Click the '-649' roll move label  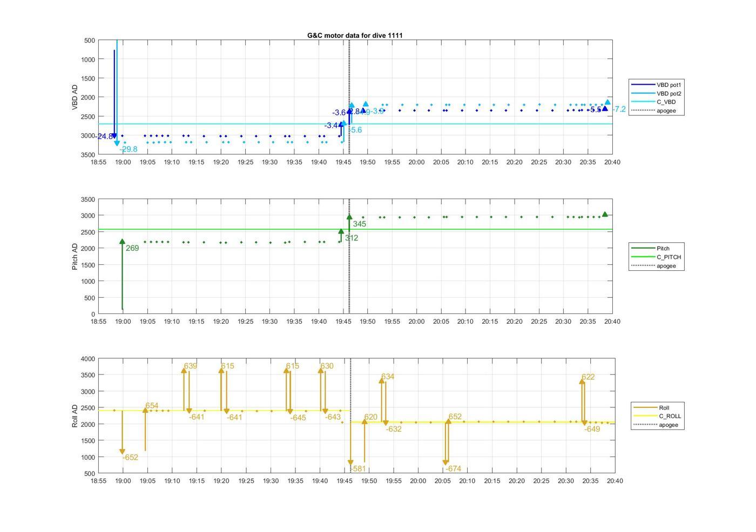[592, 429]
